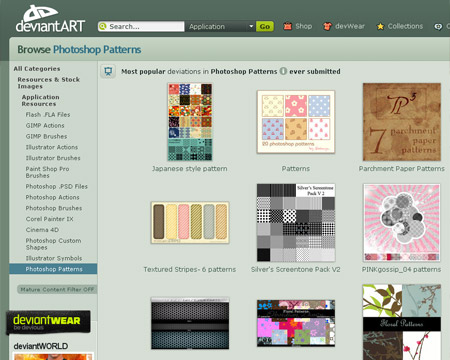
Task: Open PINKgossip_04 patterns thumbnail
Action: tap(402, 222)
